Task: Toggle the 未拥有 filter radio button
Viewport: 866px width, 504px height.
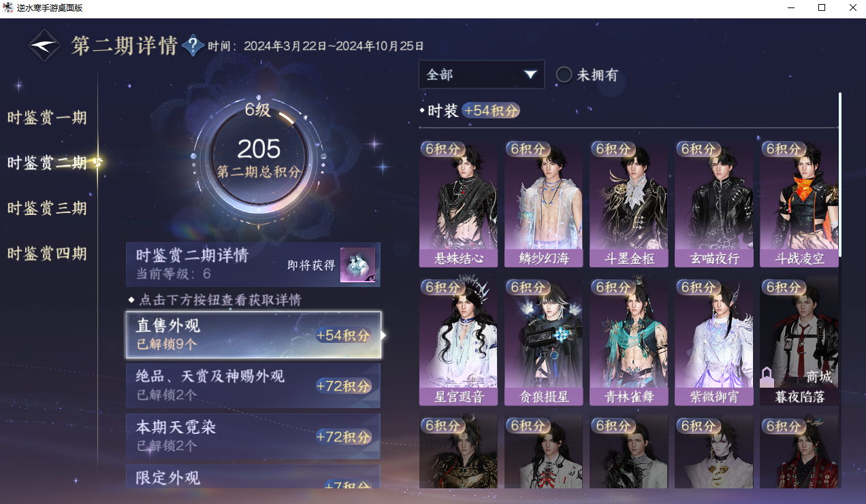Action: 564,75
